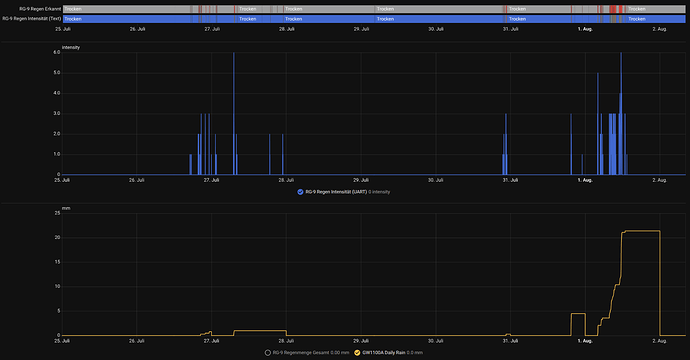690x360 pixels.
Task: Click blue Trocken segment starting at 25. Juli
Action: coord(127,19)
